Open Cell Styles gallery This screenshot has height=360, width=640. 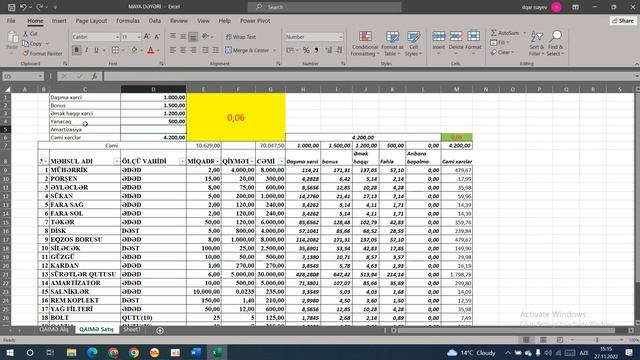pyautogui.click(x=413, y=43)
